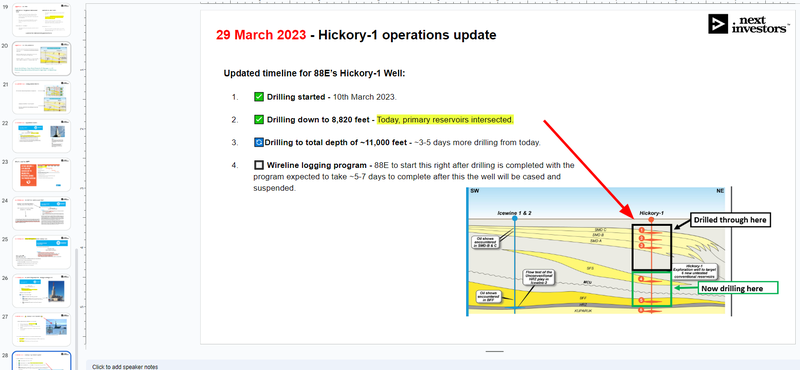Select the 'Drilled through here' callout box
The image size is (800, 370).
pos(730,220)
